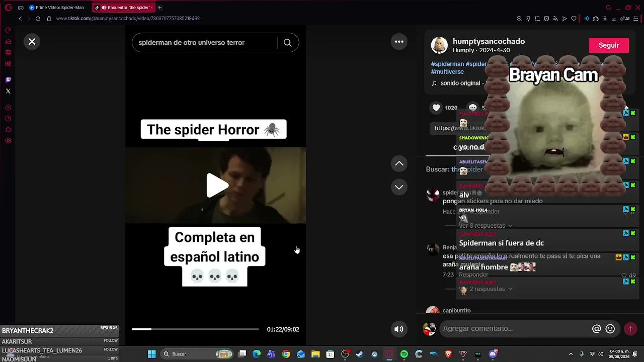
Task: Open the humptysancochado username link
Action: coord(489,41)
